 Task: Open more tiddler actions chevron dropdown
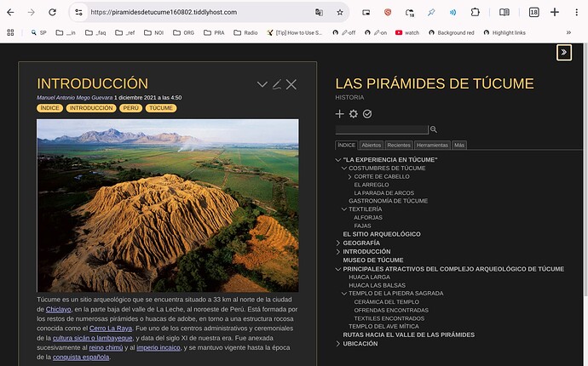click(x=262, y=84)
